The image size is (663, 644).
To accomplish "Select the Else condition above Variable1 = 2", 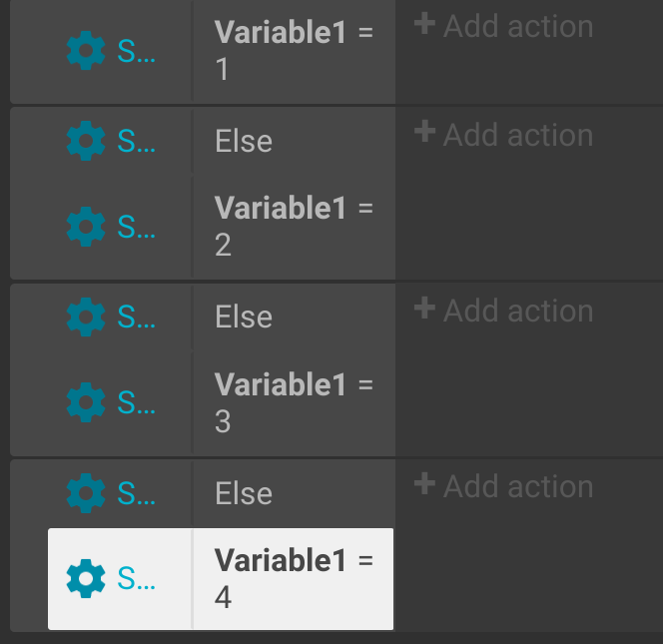I will coord(295,141).
